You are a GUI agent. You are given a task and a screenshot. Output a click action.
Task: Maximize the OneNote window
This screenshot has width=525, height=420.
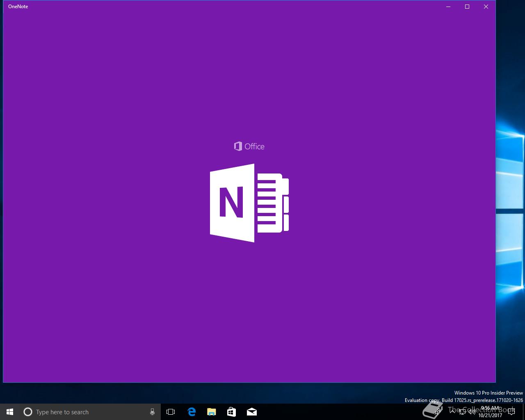coord(467,7)
